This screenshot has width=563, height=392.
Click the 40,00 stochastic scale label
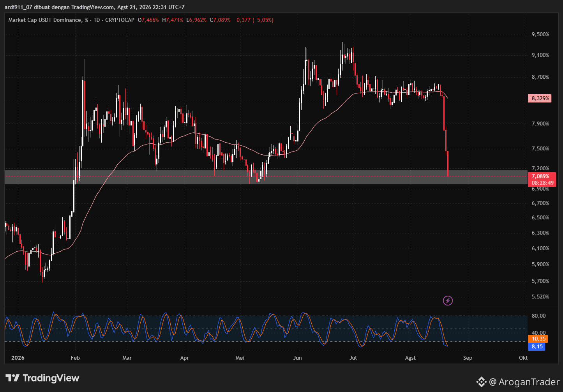539,333
